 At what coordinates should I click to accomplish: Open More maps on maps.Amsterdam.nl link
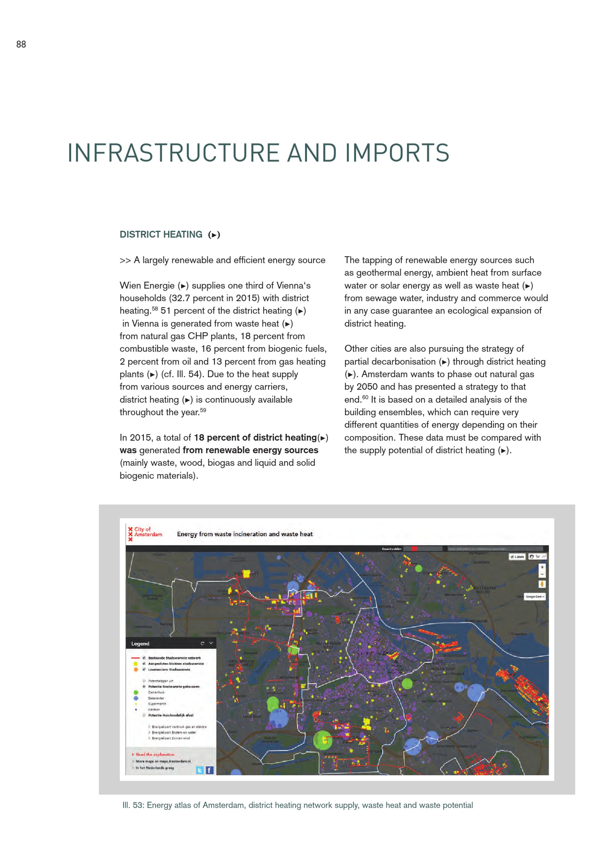point(163,761)
